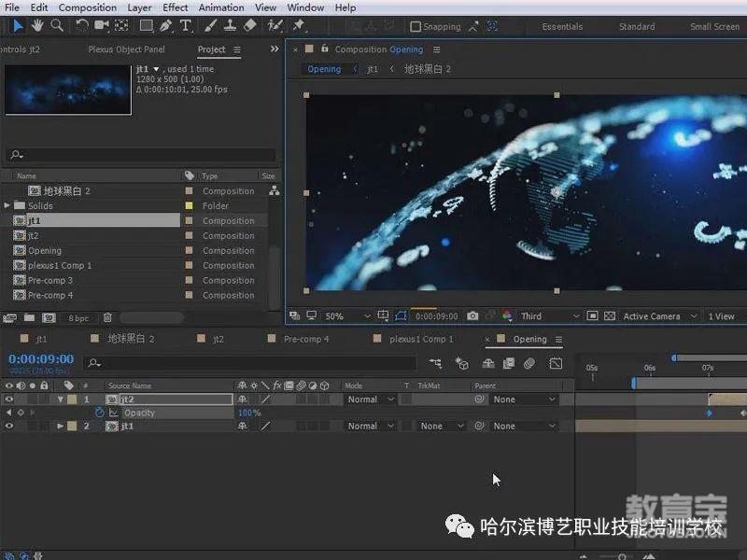Image resolution: width=747 pixels, height=560 pixels.
Task: Toggle motion blur enable in timeline
Action: point(529,363)
